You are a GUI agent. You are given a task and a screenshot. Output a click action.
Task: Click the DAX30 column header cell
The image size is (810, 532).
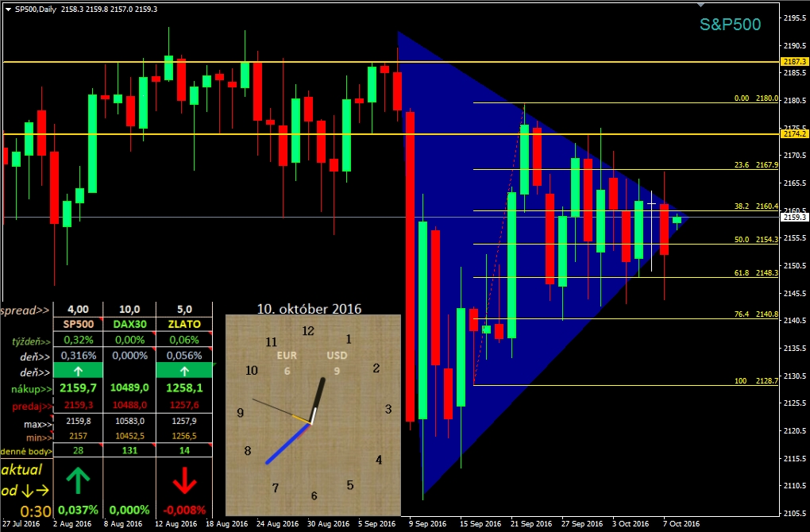click(x=129, y=325)
